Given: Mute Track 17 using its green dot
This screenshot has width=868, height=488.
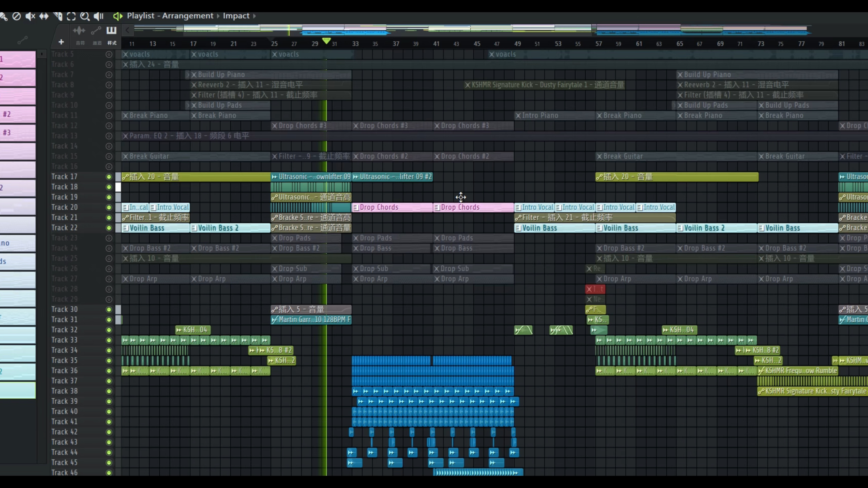Looking at the screenshot, I should point(109,177).
